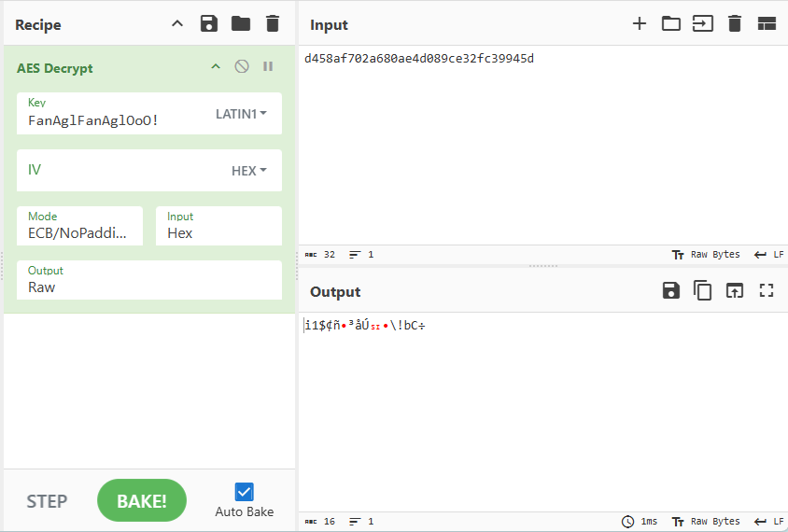Clear input and output trash icon
This screenshot has height=532, width=788.
735,24
